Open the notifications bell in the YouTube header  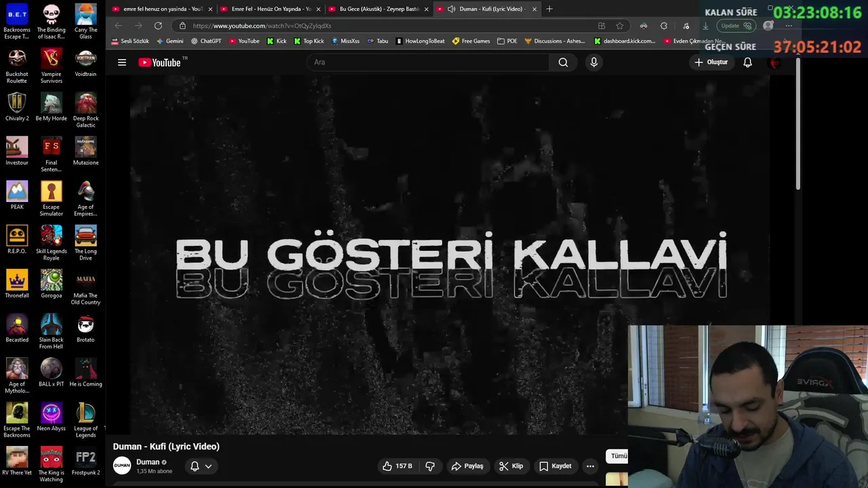(x=747, y=62)
